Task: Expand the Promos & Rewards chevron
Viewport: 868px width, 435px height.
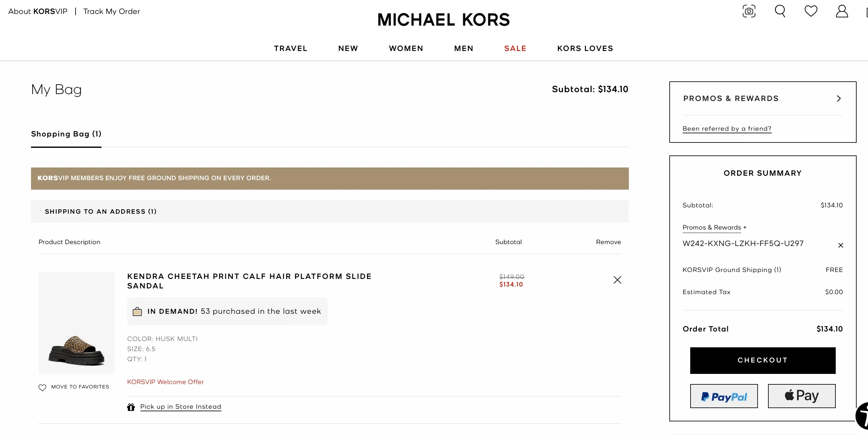Action: (x=839, y=98)
